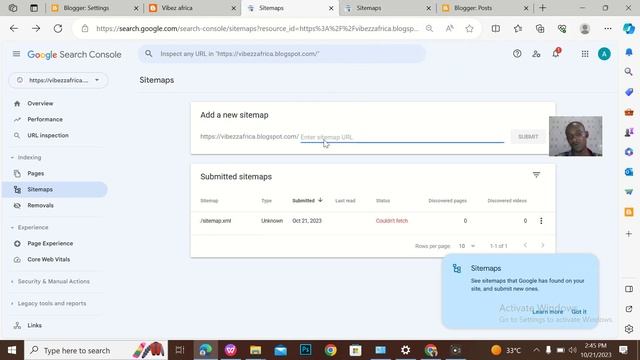
Task: Open Page Experience report
Action: click(50, 243)
